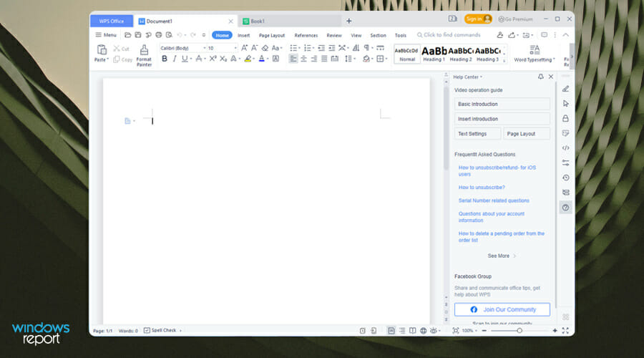Open the Help Center sidebar icon

tap(565, 208)
